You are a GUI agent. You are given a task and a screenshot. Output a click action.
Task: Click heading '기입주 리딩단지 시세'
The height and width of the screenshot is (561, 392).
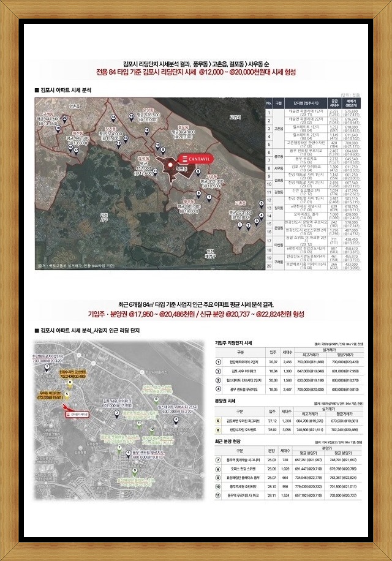[x=233, y=343]
